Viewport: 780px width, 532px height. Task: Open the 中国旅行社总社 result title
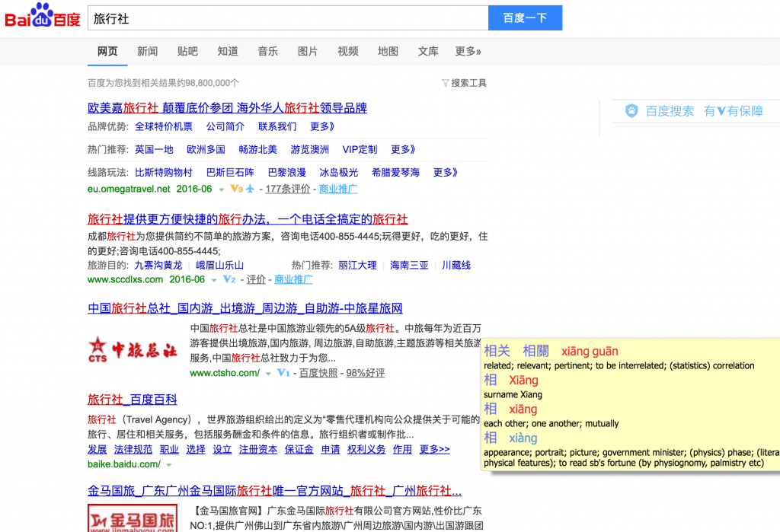(245, 308)
